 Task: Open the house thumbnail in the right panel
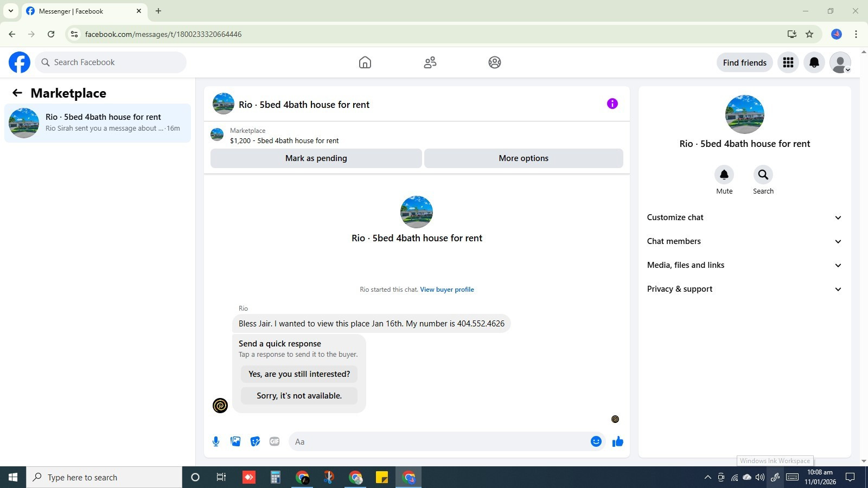coord(745,114)
